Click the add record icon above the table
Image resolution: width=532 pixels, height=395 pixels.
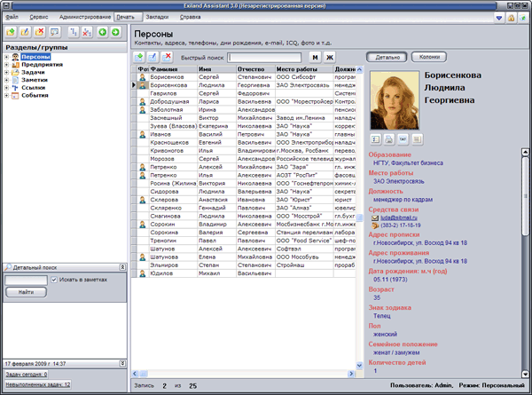[138, 58]
